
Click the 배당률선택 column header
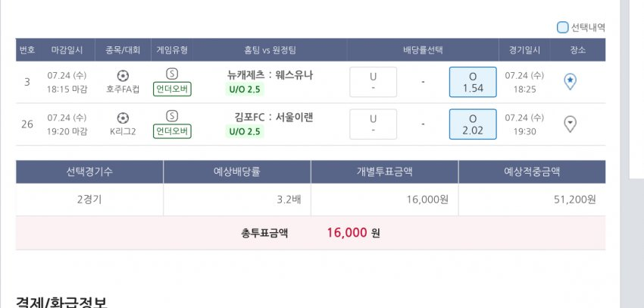(x=423, y=50)
